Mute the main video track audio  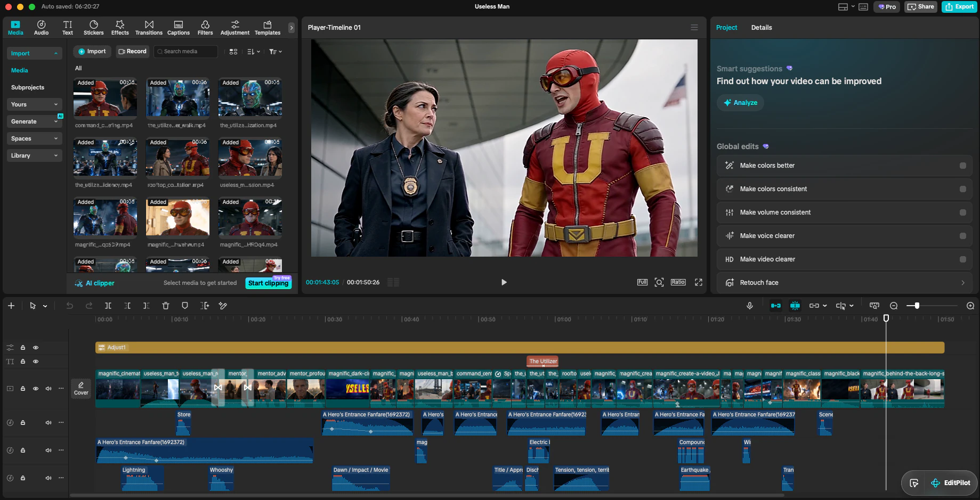click(x=48, y=389)
